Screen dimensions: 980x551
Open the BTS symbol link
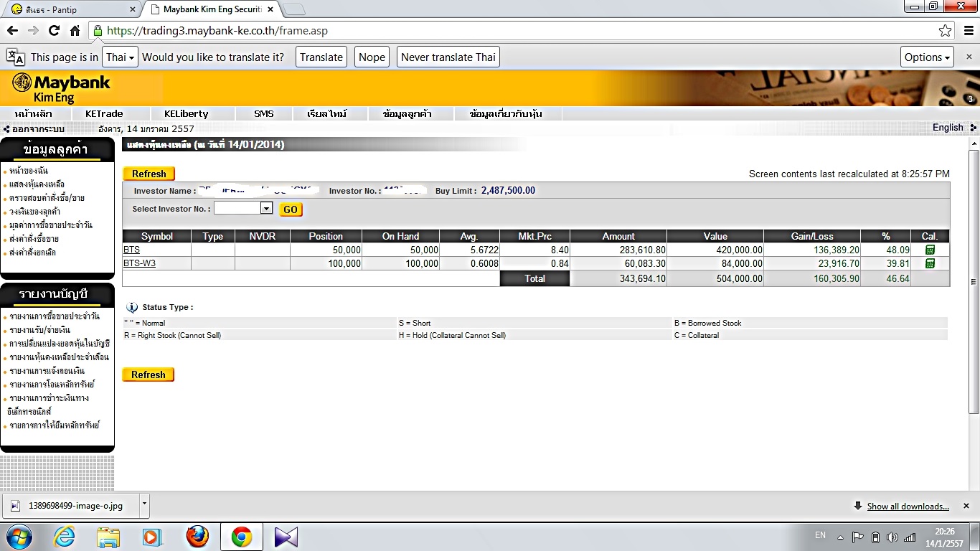[131, 250]
